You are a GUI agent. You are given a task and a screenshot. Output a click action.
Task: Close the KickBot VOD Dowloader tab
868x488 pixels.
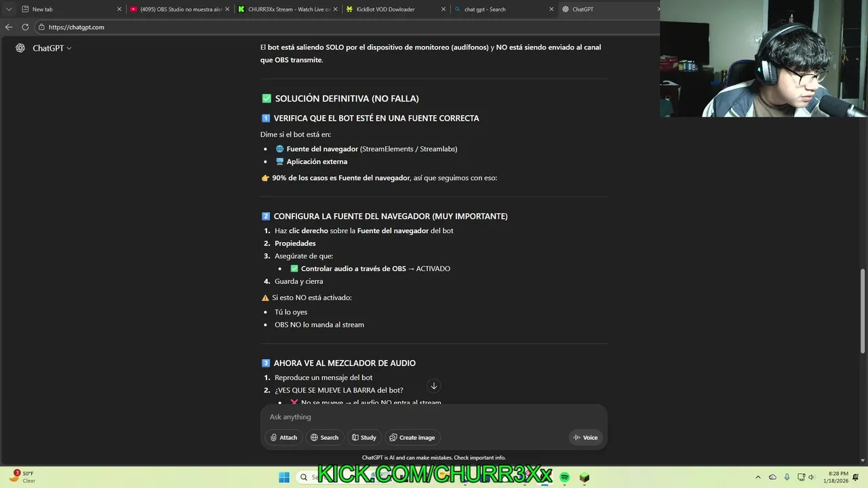tap(443, 9)
